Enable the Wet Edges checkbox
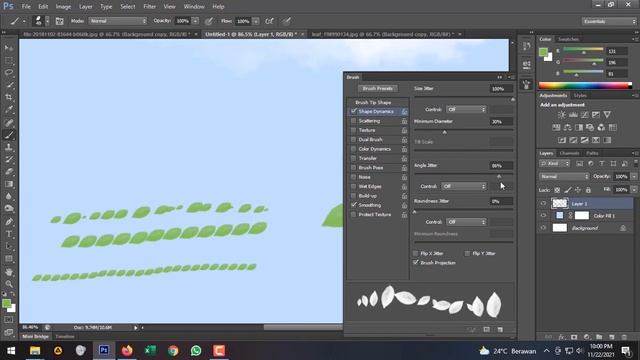Viewport: 640px width, 360px height. (353, 186)
